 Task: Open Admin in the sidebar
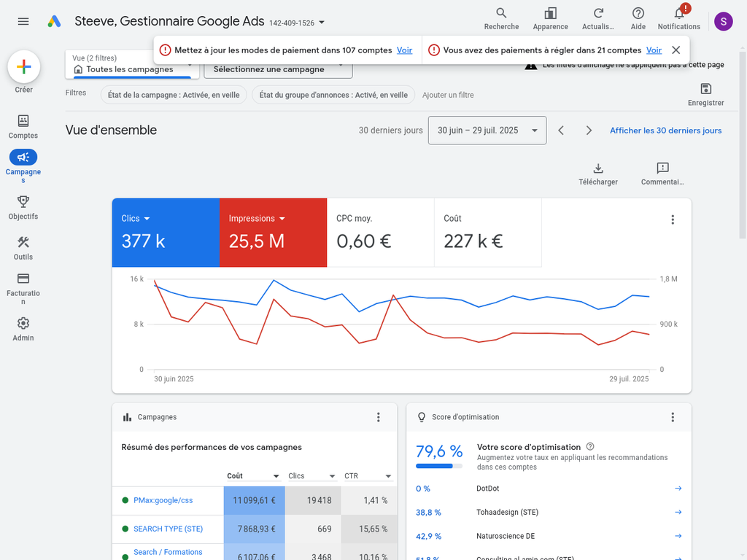coord(23,330)
